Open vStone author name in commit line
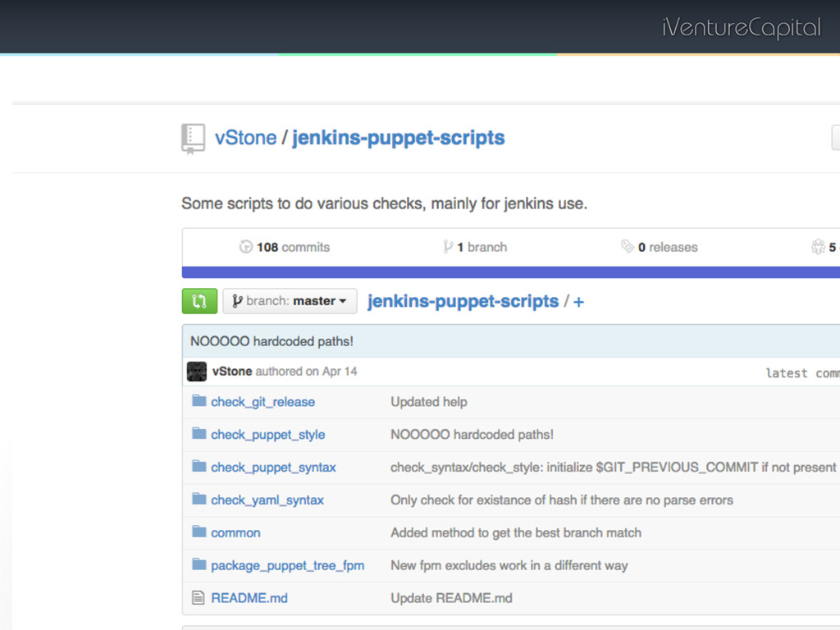Image resolution: width=840 pixels, height=630 pixels. (232, 372)
